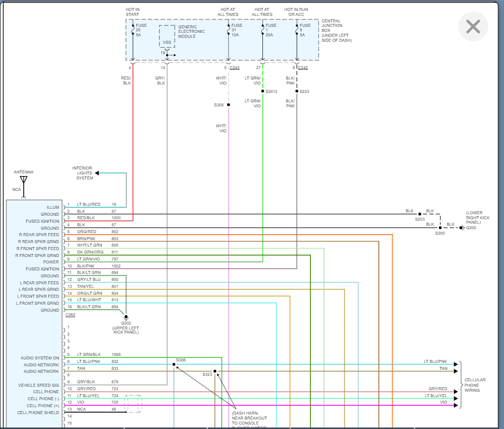Click wire color 'LT GRN/BLK' on pin 5

point(88,354)
